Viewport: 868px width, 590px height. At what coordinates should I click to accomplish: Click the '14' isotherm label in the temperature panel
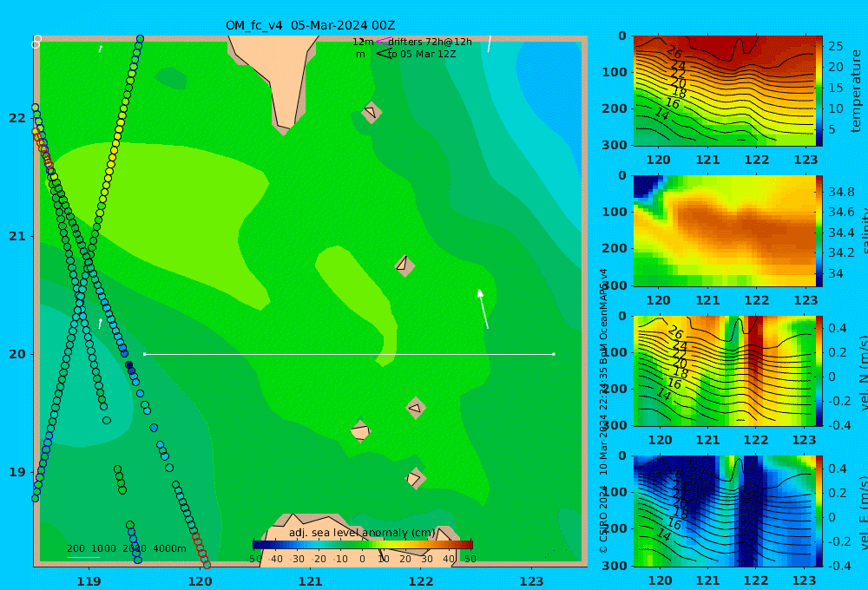coord(661,114)
